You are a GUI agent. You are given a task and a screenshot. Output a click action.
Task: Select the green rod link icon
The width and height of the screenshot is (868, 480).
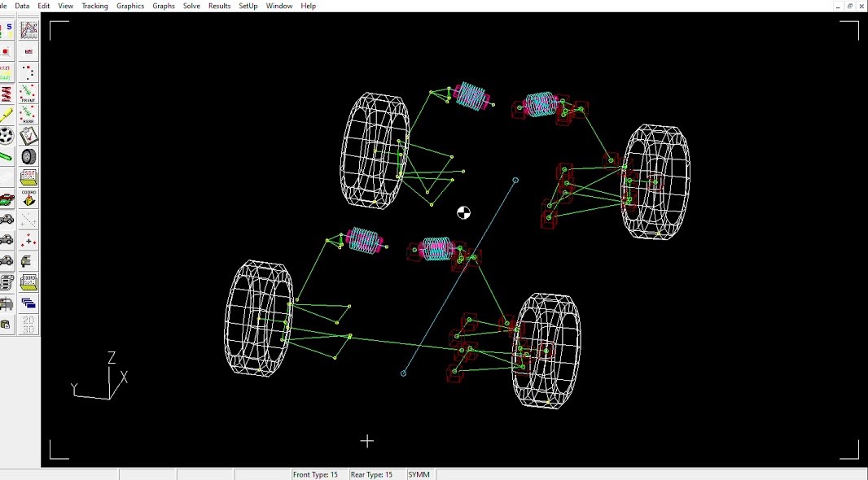pyautogui.click(x=7, y=156)
